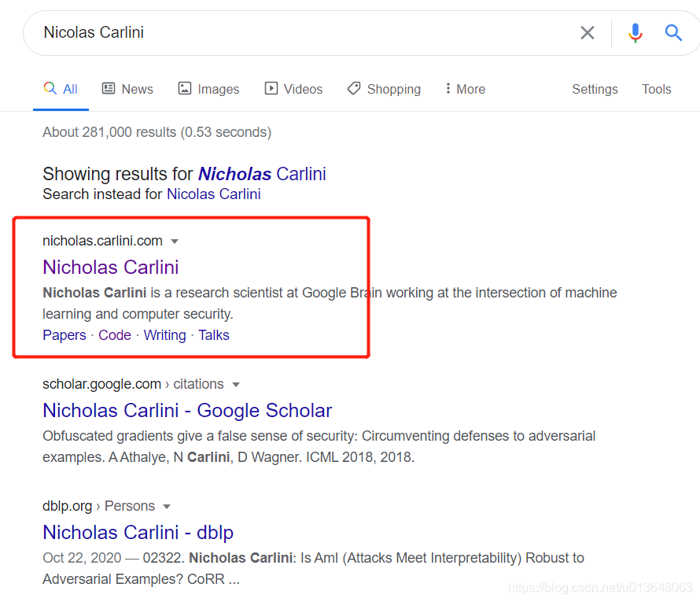Clear the search box with the X icon

tap(587, 32)
